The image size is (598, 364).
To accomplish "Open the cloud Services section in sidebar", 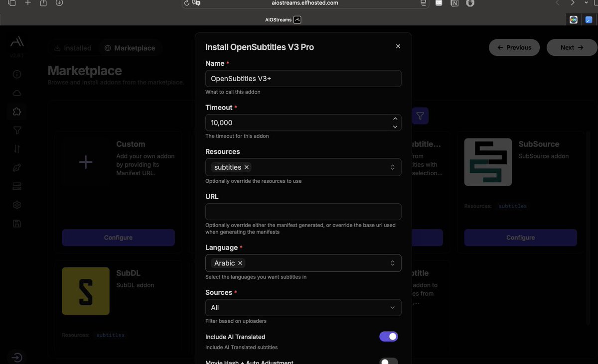I will click(x=17, y=93).
